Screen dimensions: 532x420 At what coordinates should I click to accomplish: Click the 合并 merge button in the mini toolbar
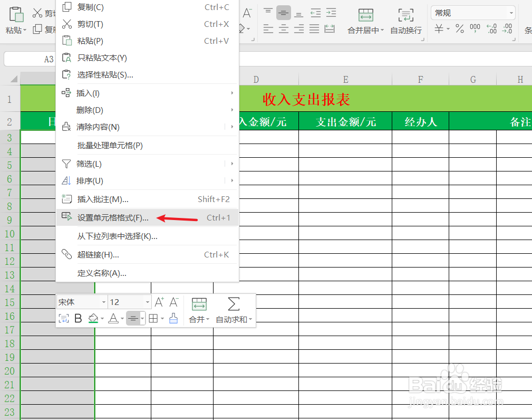click(198, 310)
